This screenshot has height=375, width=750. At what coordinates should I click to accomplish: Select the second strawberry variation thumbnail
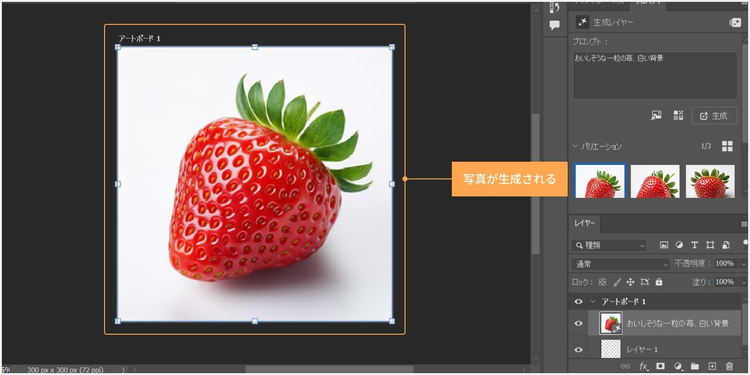[x=655, y=181]
